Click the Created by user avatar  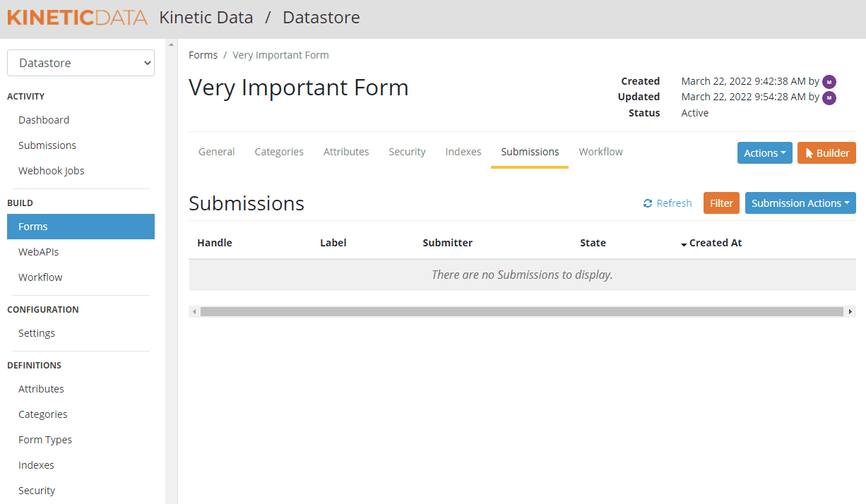tap(829, 82)
